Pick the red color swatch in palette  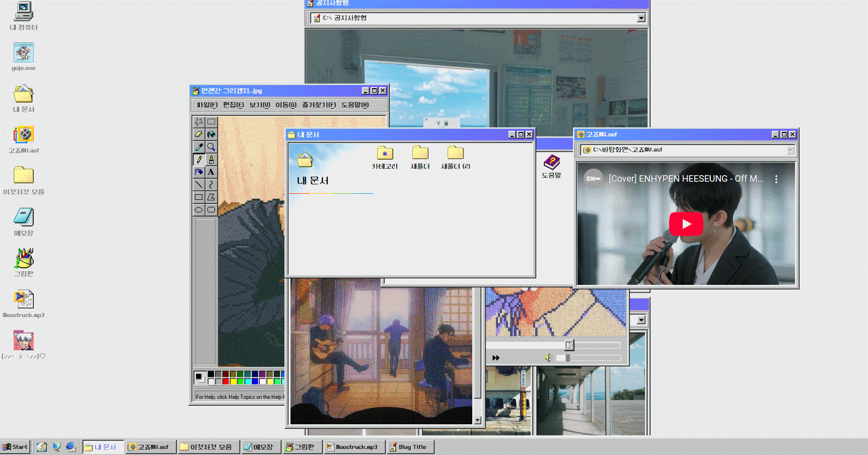click(226, 382)
